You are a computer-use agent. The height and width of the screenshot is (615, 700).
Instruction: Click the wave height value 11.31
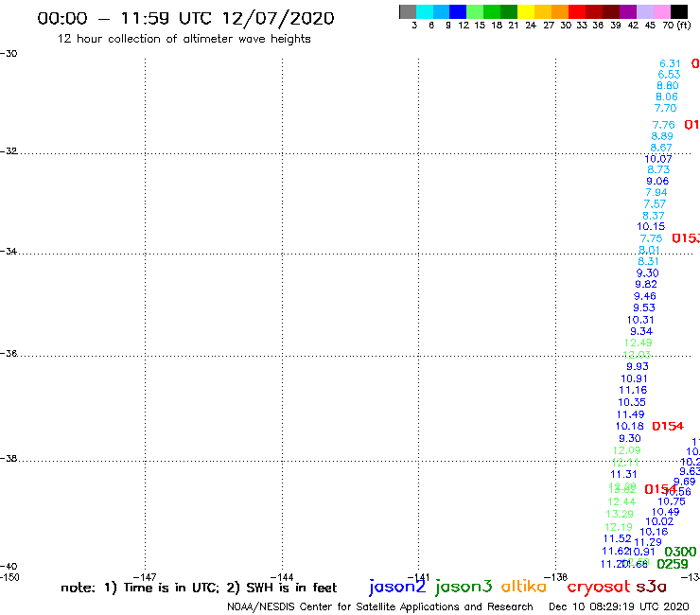[x=623, y=474]
